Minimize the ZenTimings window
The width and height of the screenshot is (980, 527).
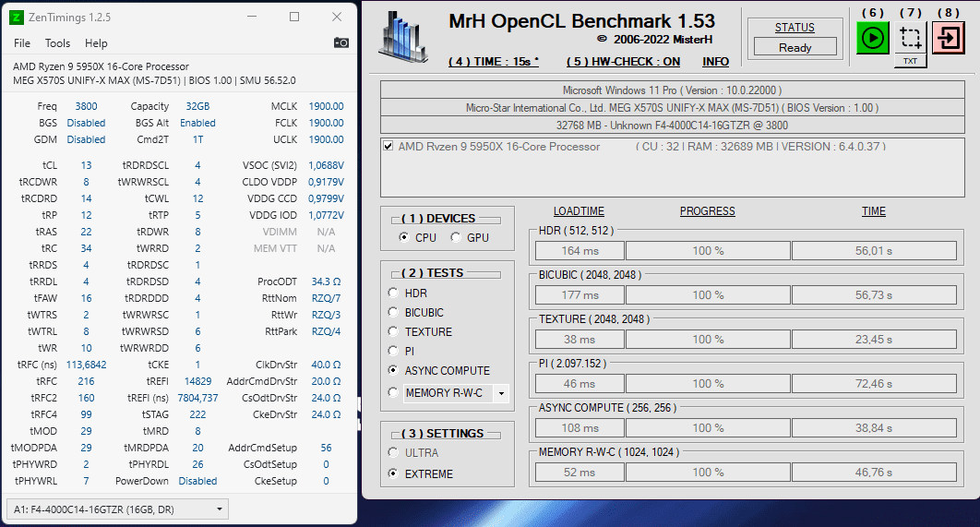click(x=252, y=17)
